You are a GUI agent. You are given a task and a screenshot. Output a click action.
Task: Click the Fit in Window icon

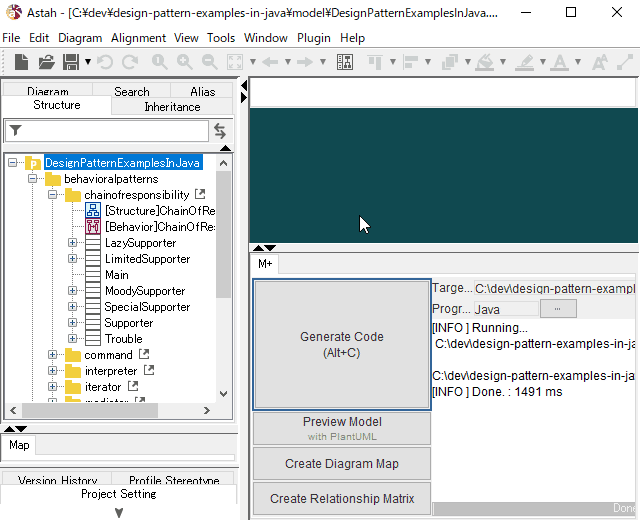tap(235, 62)
